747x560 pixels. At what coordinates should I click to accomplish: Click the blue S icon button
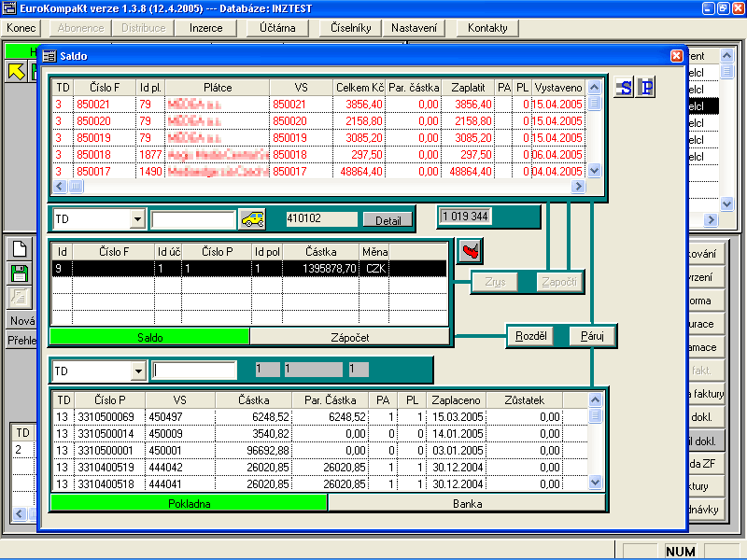pos(624,88)
